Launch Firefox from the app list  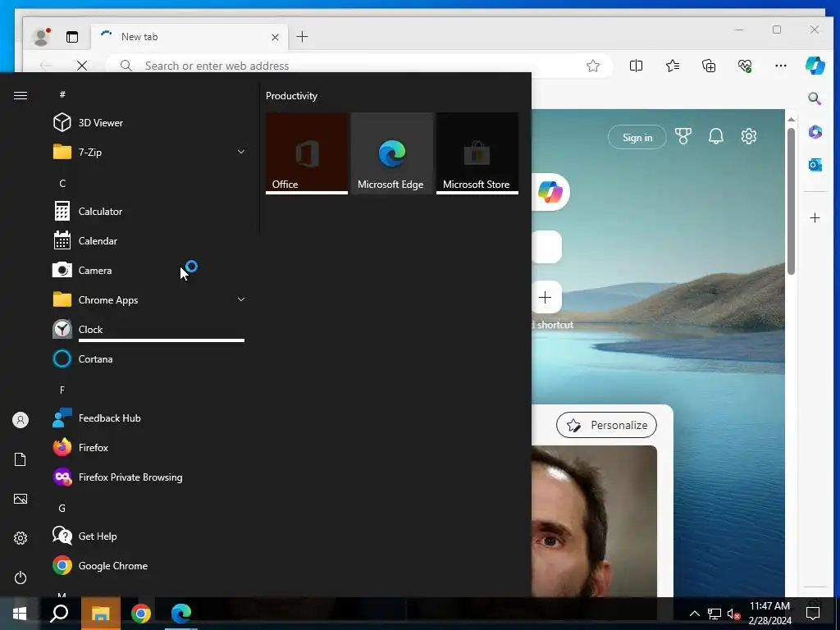point(149,447)
